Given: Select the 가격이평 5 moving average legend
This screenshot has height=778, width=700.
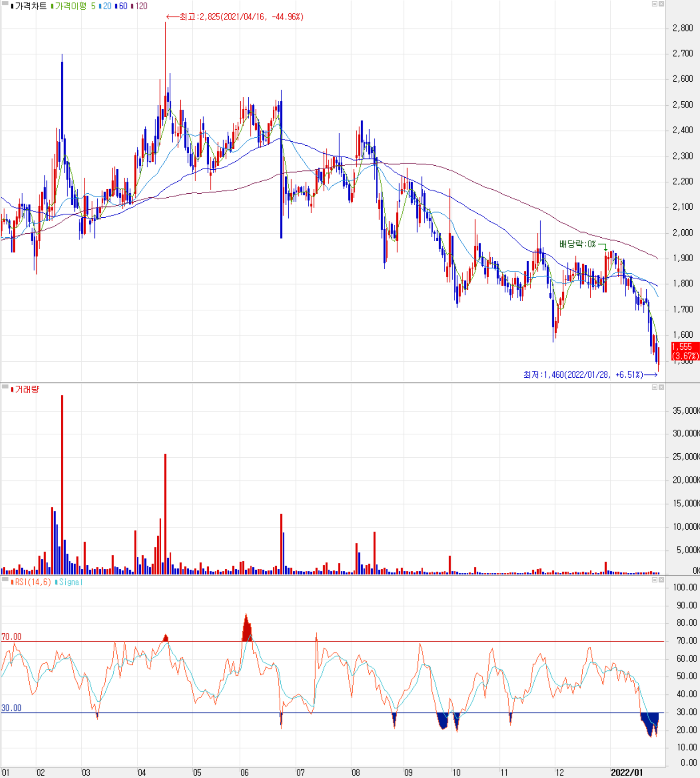Looking at the screenshot, I should (73, 6).
